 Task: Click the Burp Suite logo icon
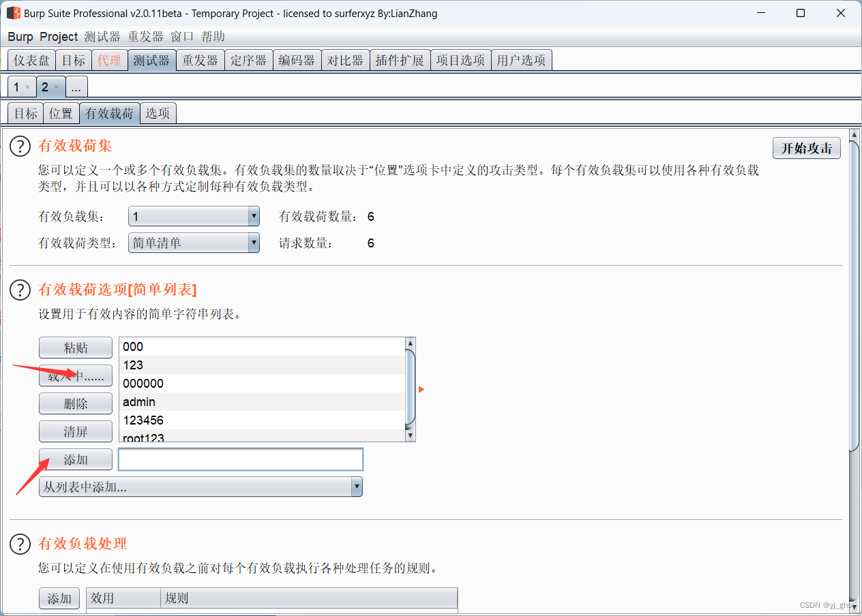(x=13, y=13)
